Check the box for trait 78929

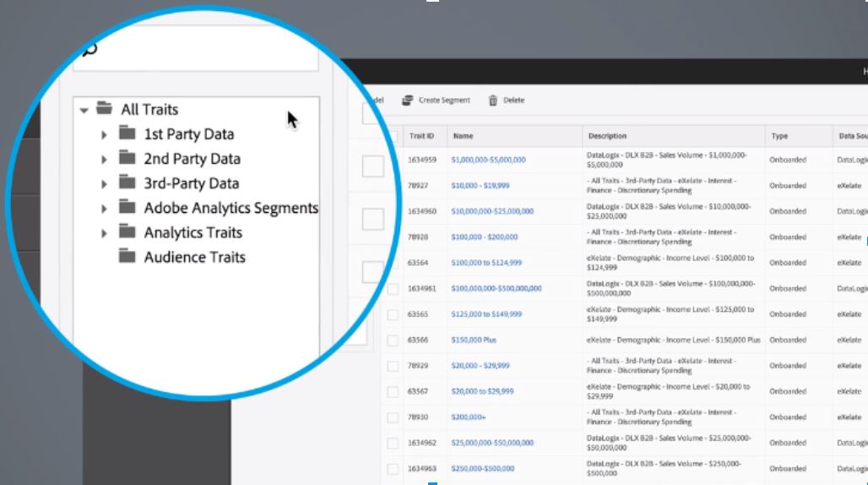[x=393, y=366]
